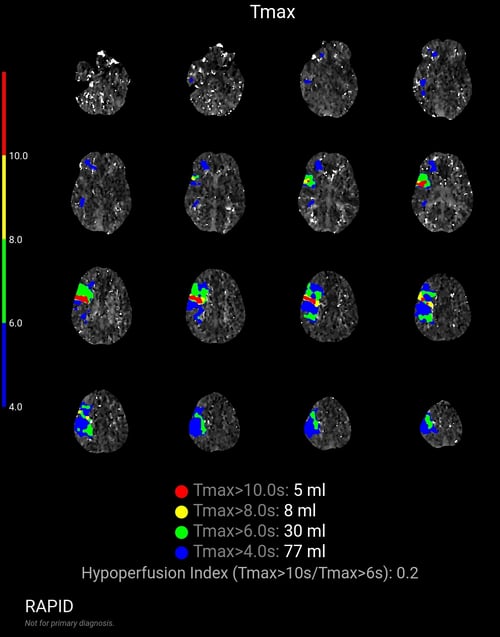Click the 10.0 label on the color scale

point(18,156)
